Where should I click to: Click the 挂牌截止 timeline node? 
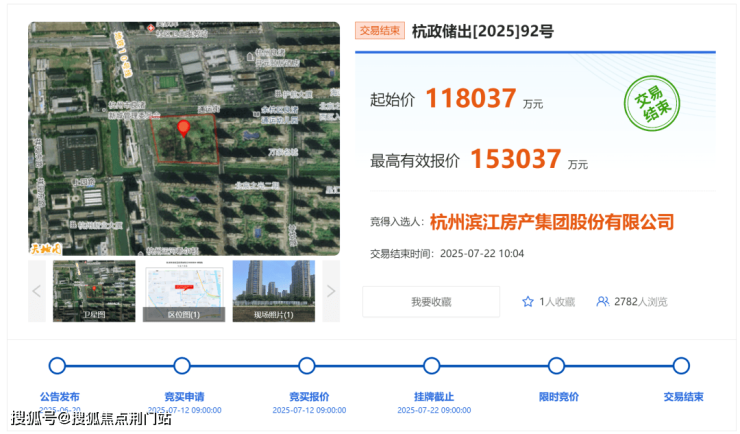pyautogui.click(x=432, y=366)
